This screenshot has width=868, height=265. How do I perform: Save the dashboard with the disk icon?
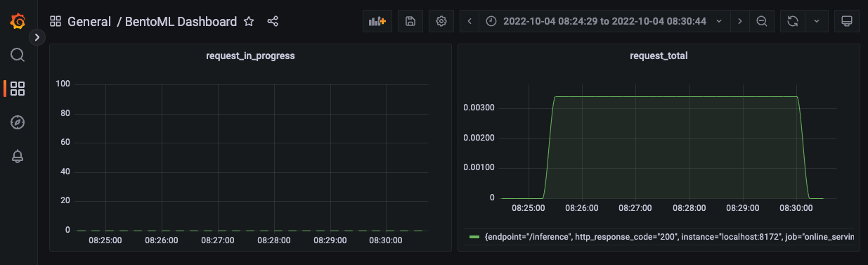click(410, 21)
